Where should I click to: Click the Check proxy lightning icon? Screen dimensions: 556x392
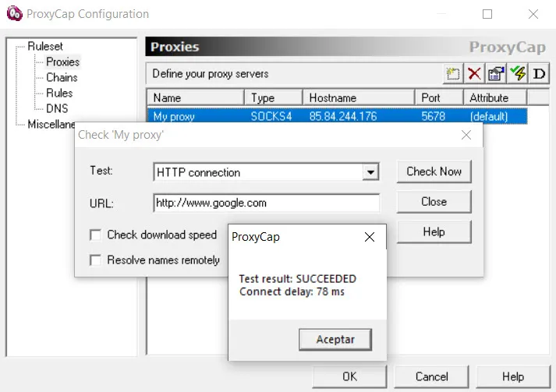517,74
